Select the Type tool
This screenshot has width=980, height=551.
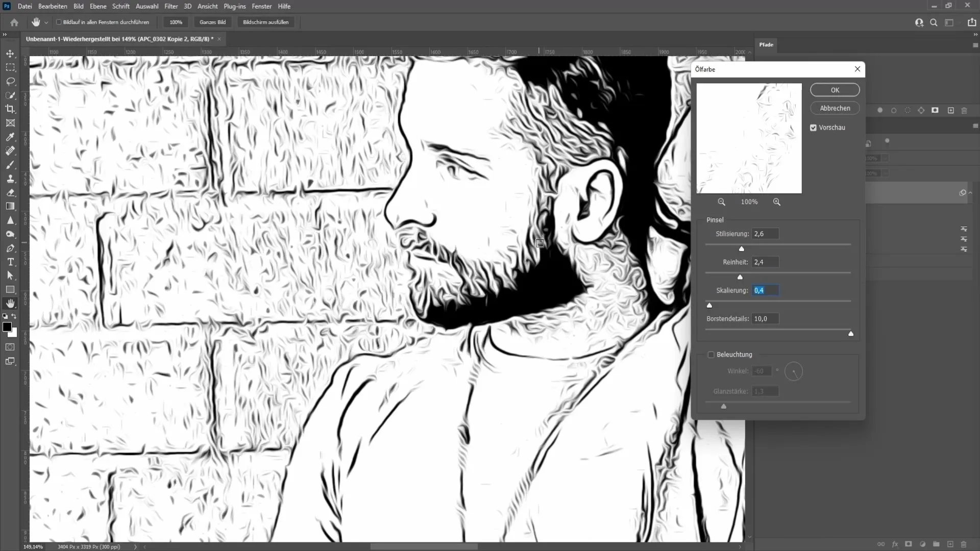[9, 262]
